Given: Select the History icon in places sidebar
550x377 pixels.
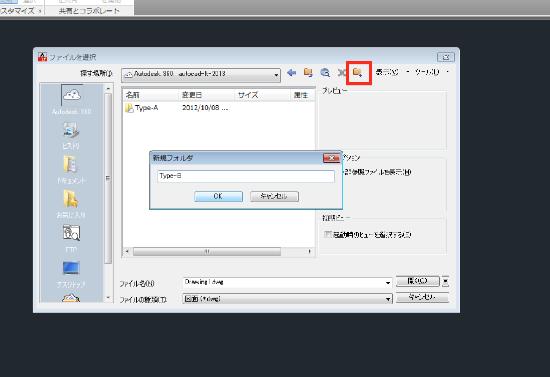Looking at the screenshot, I should tap(71, 130).
